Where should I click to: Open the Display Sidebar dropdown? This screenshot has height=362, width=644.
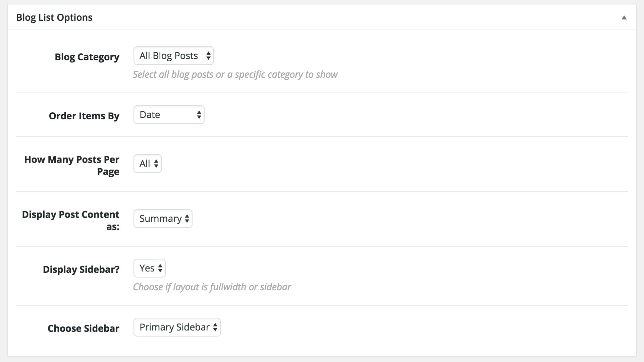point(150,268)
